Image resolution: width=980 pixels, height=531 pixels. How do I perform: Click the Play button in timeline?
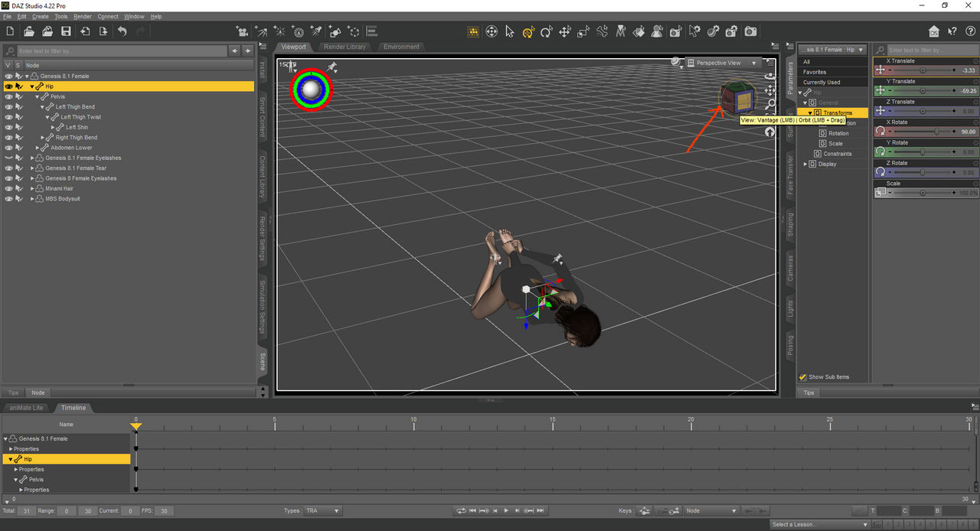tap(506, 510)
